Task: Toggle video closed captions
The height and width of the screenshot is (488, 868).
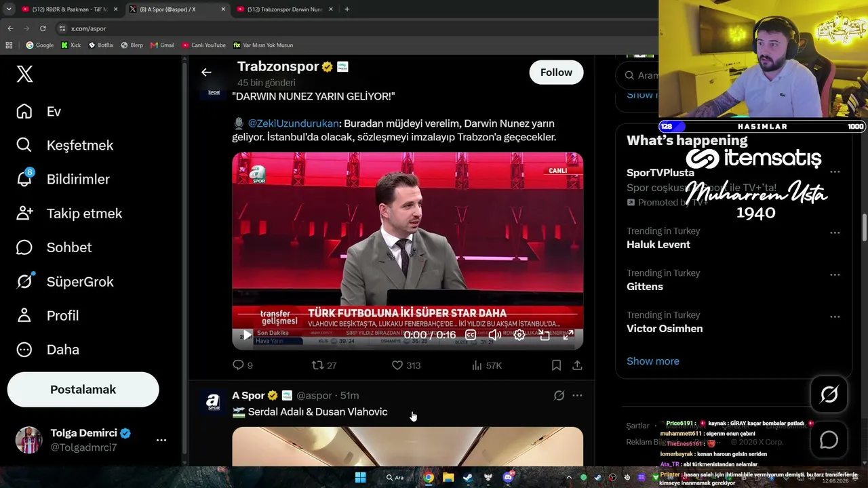Action: [x=471, y=335]
